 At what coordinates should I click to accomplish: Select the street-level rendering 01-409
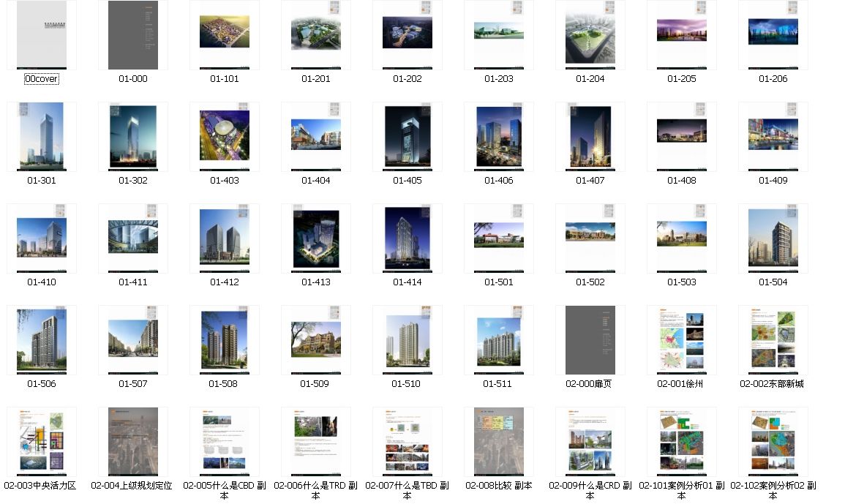click(x=773, y=136)
